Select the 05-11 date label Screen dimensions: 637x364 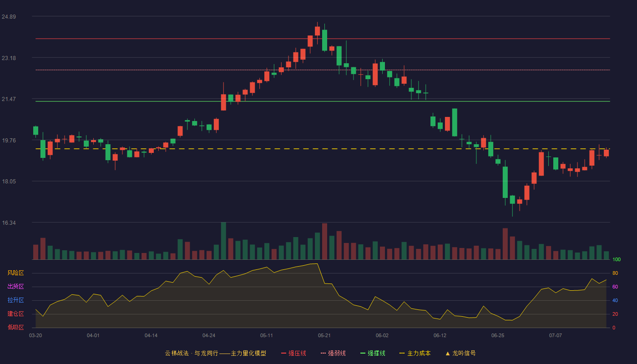point(267,335)
